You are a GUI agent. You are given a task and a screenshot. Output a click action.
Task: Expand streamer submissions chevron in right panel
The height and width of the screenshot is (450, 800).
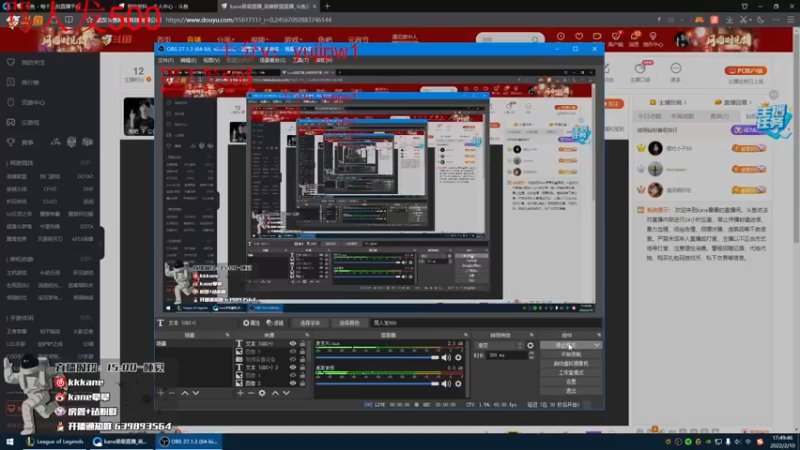(x=685, y=103)
